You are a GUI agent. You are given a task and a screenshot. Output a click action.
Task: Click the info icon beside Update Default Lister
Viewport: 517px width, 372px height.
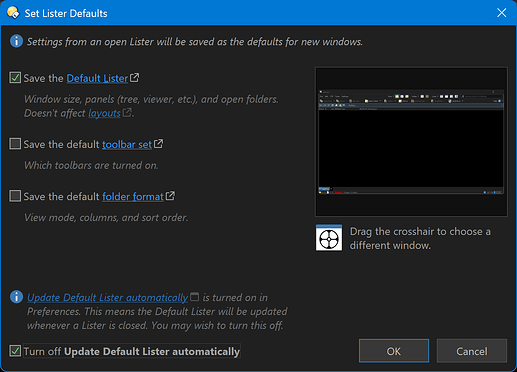(x=16, y=297)
